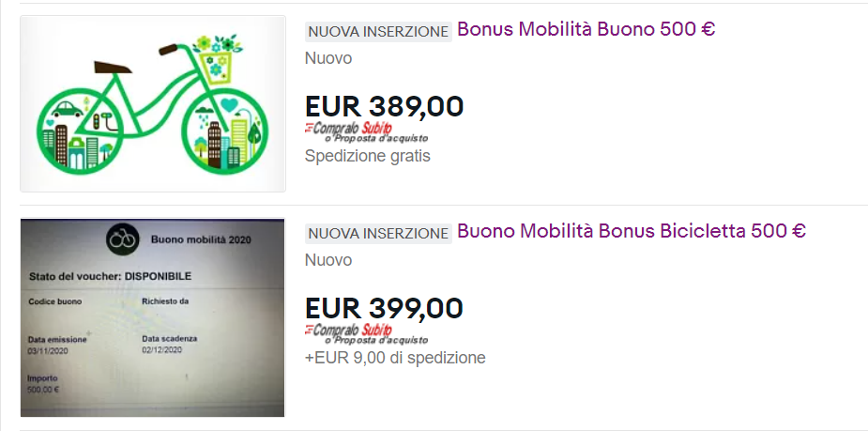This screenshot has width=868, height=431.
Task: Click the small car inside the bicycle's left wheel
Action: coord(68,110)
